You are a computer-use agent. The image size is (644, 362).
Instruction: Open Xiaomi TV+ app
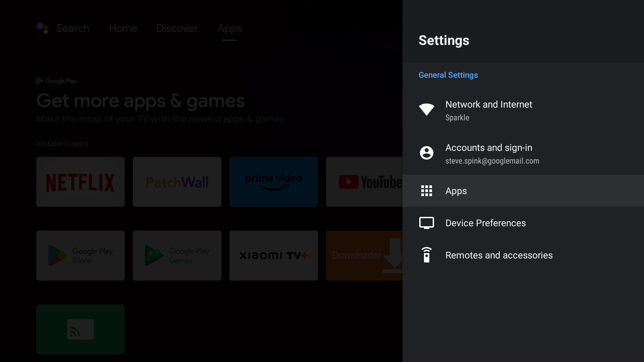(x=274, y=255)
